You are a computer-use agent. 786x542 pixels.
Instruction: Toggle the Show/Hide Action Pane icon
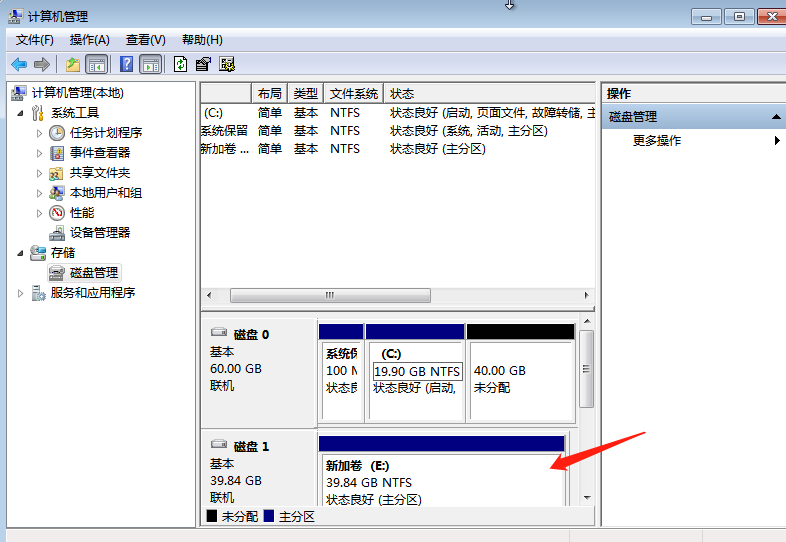tap(150, 64)
